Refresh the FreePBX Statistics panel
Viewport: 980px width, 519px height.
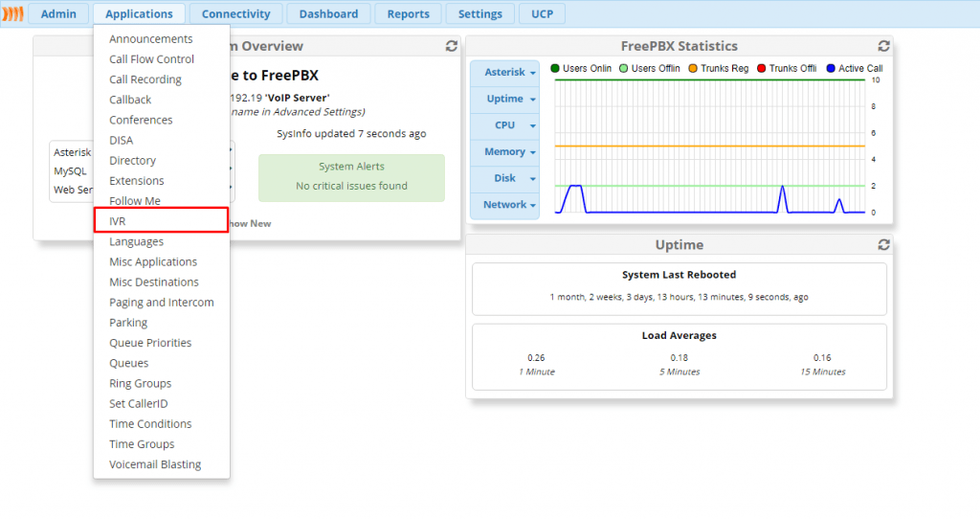pyautogui.click(x=883, y=46)
